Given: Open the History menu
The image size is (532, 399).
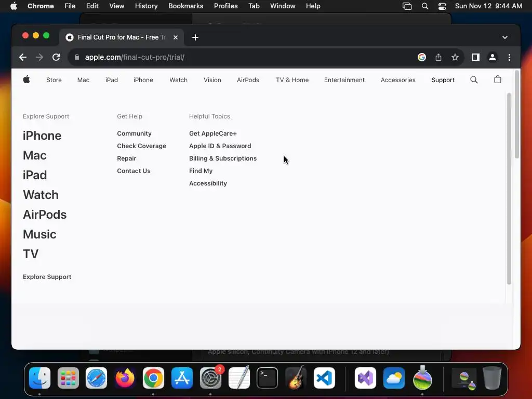Looking at the screenshot, I should point(146,6).
